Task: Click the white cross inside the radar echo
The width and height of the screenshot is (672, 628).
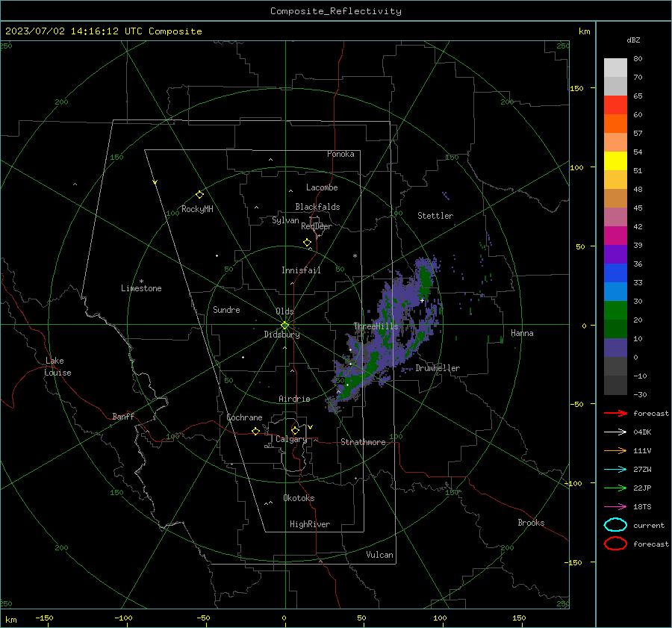Action: (x=422, y=300)
